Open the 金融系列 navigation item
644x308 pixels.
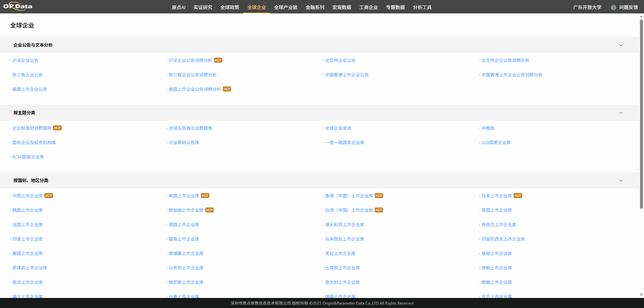[x=315, y=7]
